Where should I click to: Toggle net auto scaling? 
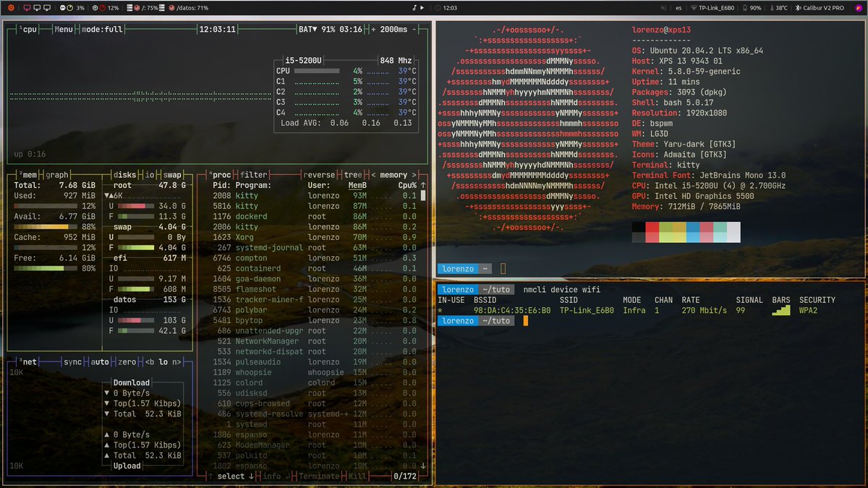pos(101,361)
